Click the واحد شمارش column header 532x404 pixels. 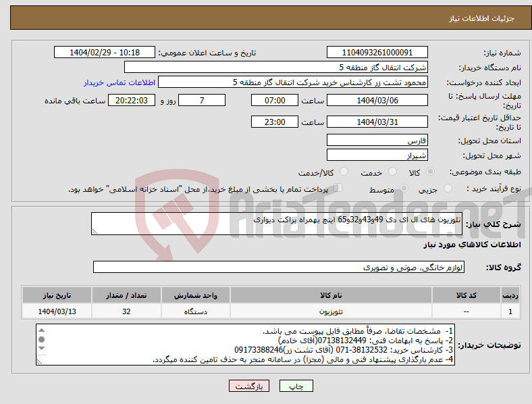[x=195, y=295]
